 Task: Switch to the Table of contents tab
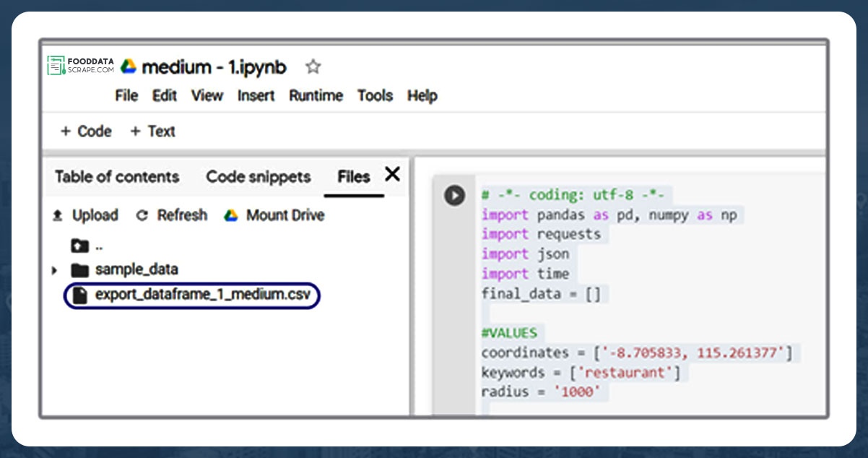tap(116, 176)
